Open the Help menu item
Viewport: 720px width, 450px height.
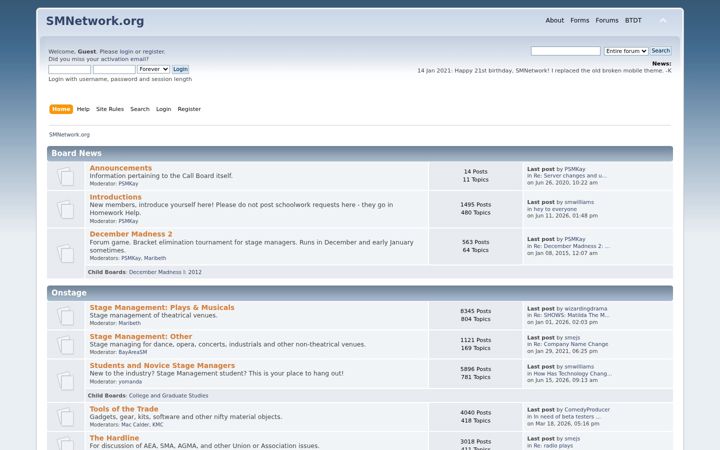(x=83, y=109)
